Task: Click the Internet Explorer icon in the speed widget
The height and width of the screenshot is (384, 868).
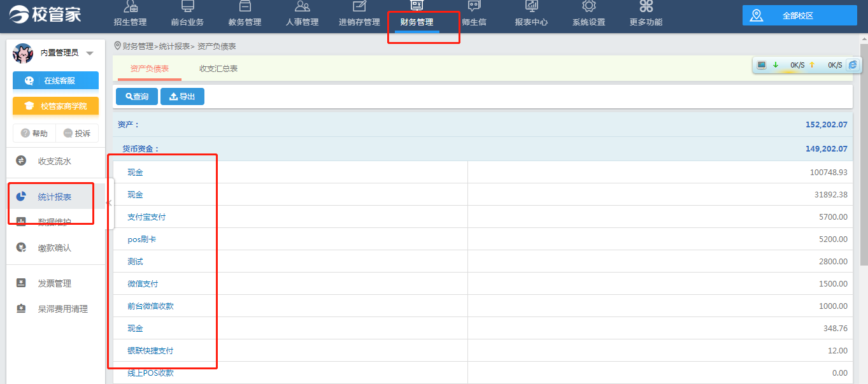Action: (x=853, y=64)
